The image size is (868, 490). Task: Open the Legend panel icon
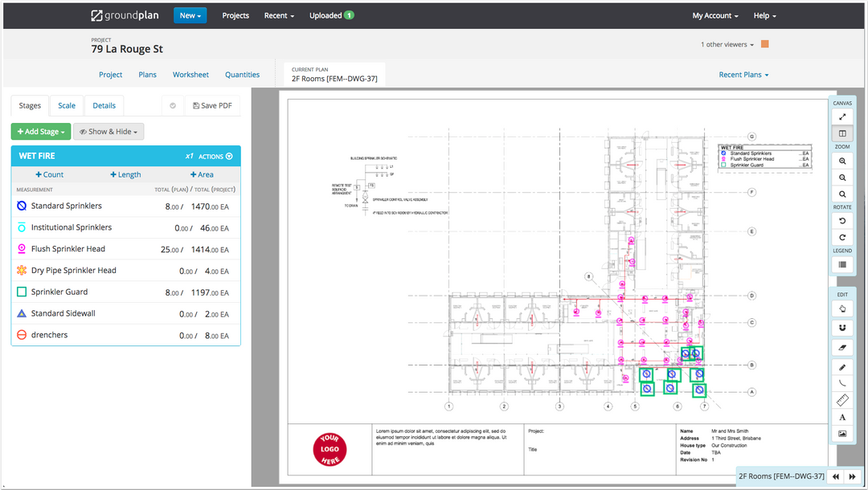coord(842,263)
